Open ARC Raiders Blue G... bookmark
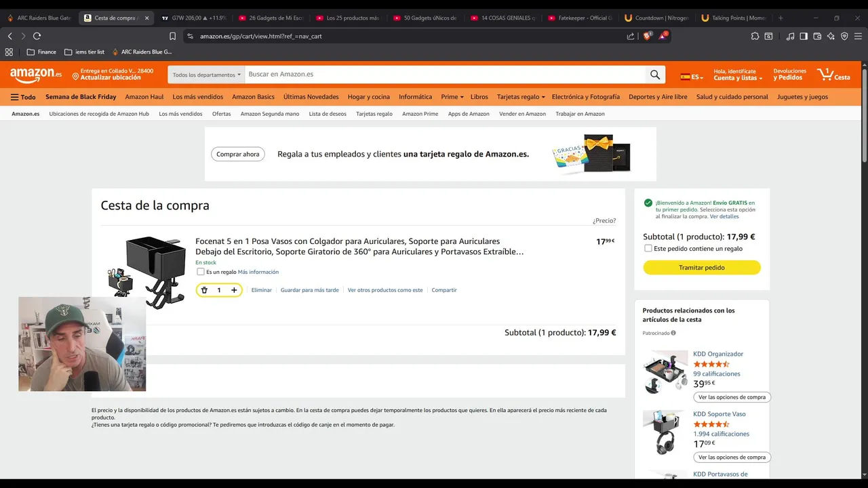 (x=142, y=52)
